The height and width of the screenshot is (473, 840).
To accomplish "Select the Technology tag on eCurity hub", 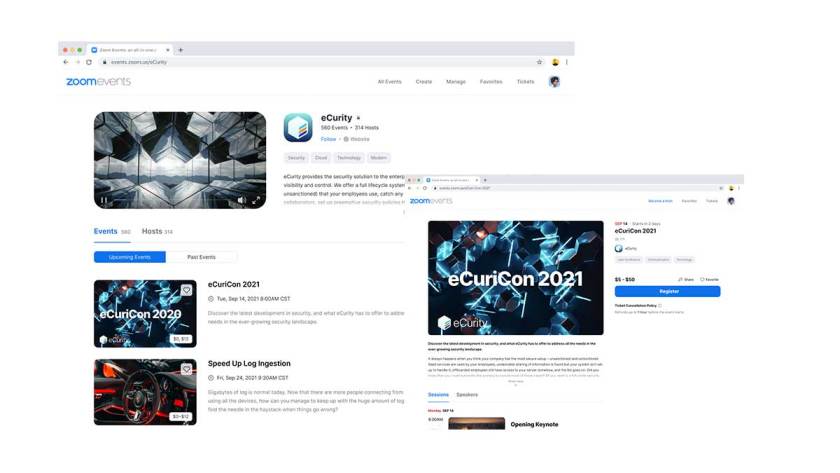I will click(x=349, y=158).
